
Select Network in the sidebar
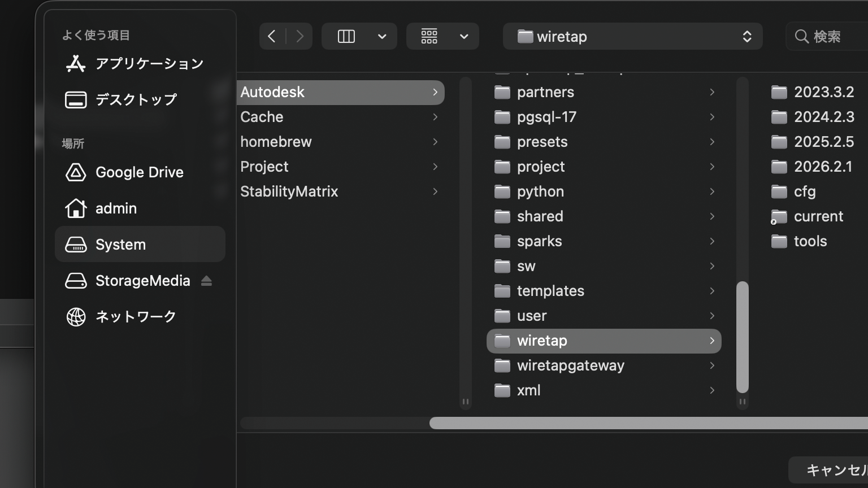[x=136, y=317]
